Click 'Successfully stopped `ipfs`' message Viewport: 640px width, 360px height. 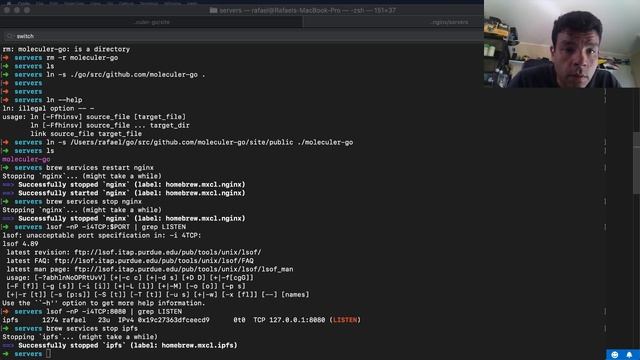point(128,345)
